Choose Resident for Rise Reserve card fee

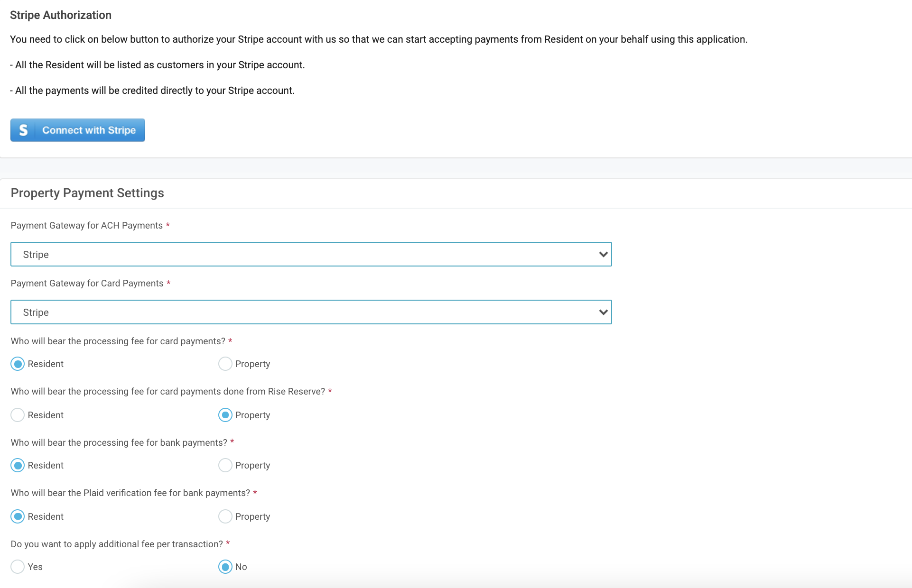[x=18, y=415]
